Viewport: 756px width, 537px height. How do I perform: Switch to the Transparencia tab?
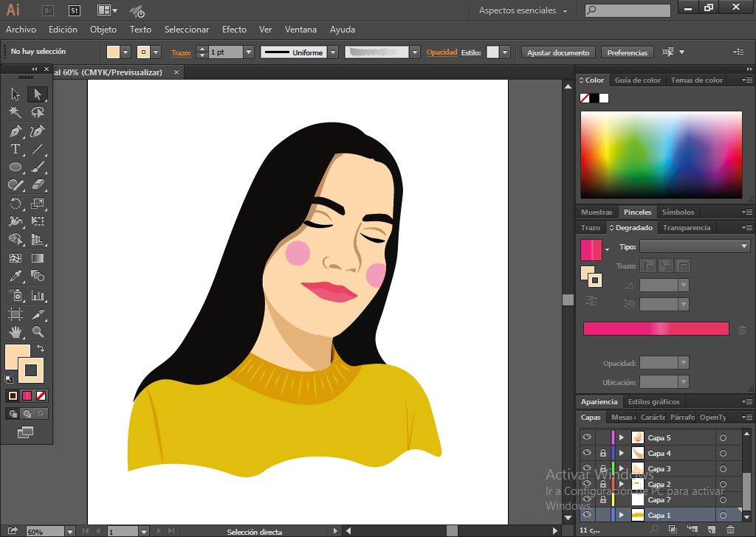(687, 227)
